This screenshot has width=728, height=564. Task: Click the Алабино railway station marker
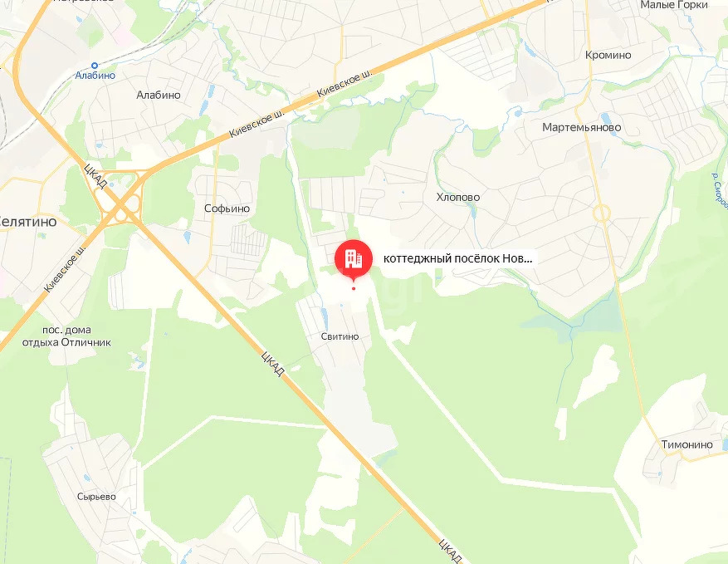(x=95, y=66)
